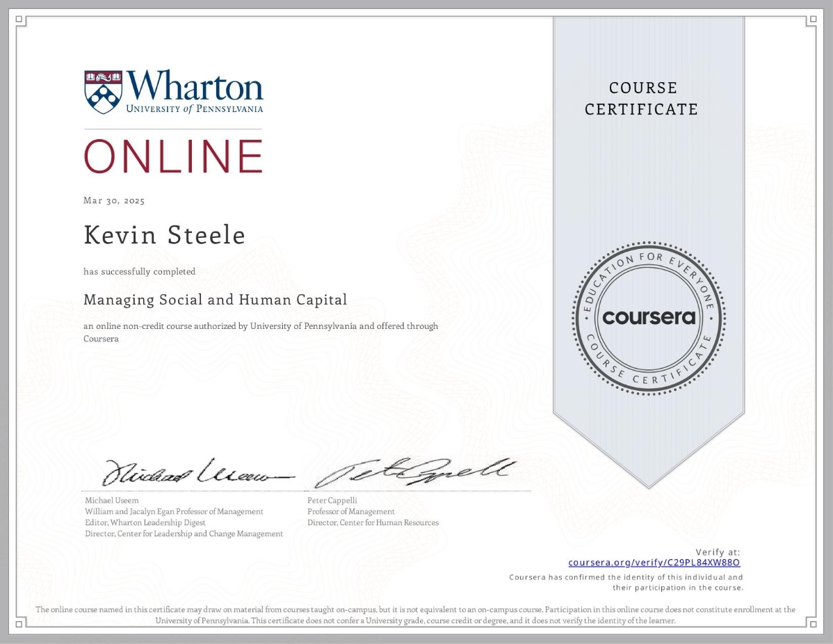Click 'Coursera has confirmed the identity' statement
833x644 pixels.
(x=626, y=582)
